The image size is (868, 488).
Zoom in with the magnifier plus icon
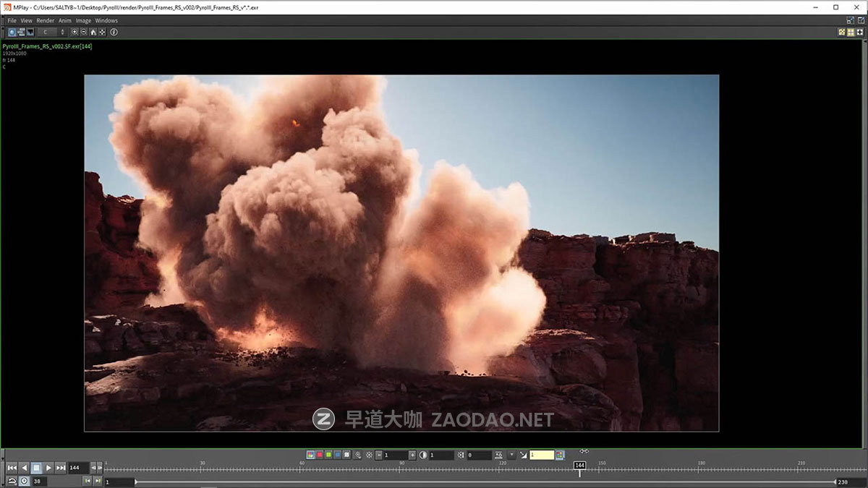click(75, 32)
